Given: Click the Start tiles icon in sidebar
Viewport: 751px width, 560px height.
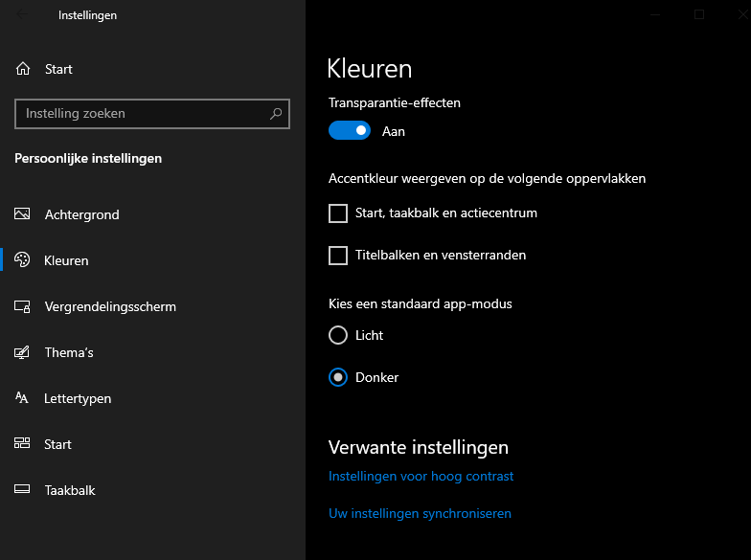Looking at the screenshot, I should point(23,444).
